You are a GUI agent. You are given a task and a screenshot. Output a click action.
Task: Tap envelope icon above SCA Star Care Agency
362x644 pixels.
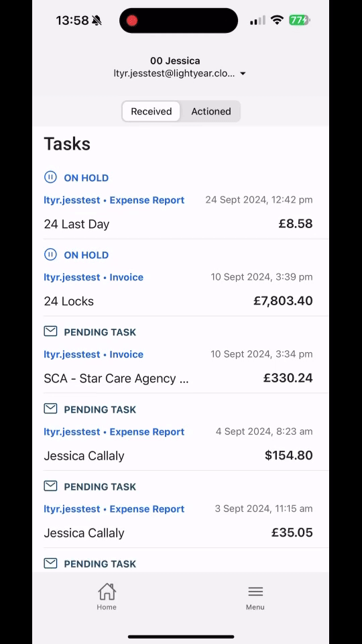[x=50, y=331]
